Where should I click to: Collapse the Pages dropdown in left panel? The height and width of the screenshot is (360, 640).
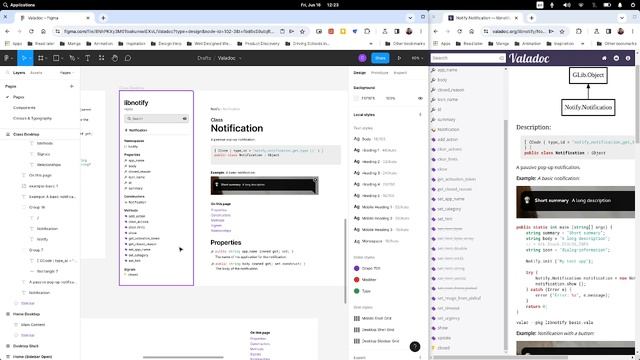point(67,73)
